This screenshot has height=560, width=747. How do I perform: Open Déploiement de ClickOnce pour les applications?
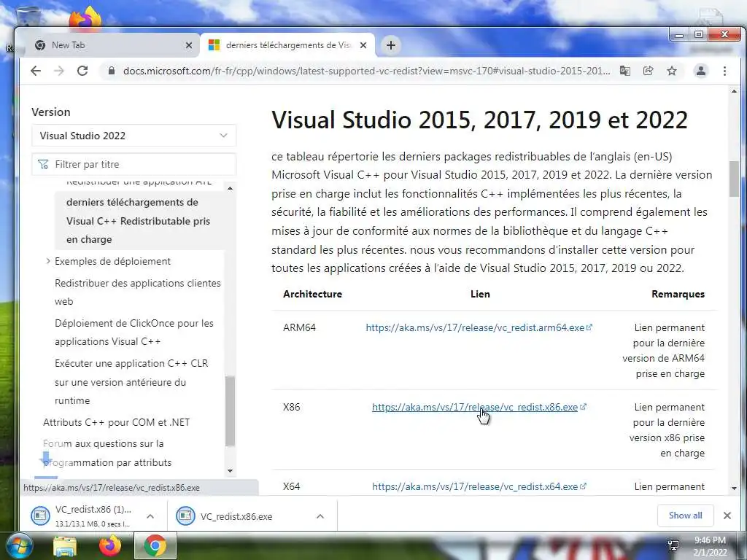[134, 332]
